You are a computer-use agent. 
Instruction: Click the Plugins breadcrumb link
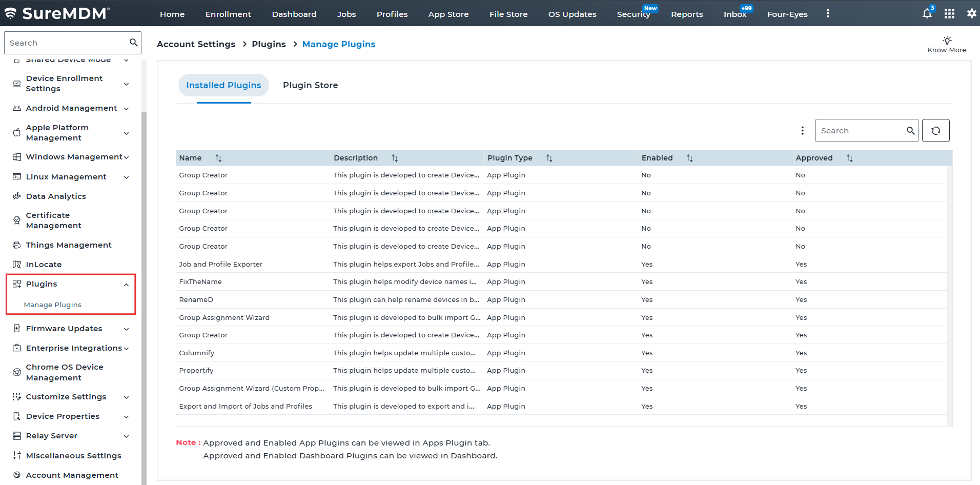[x=269, y=44]
